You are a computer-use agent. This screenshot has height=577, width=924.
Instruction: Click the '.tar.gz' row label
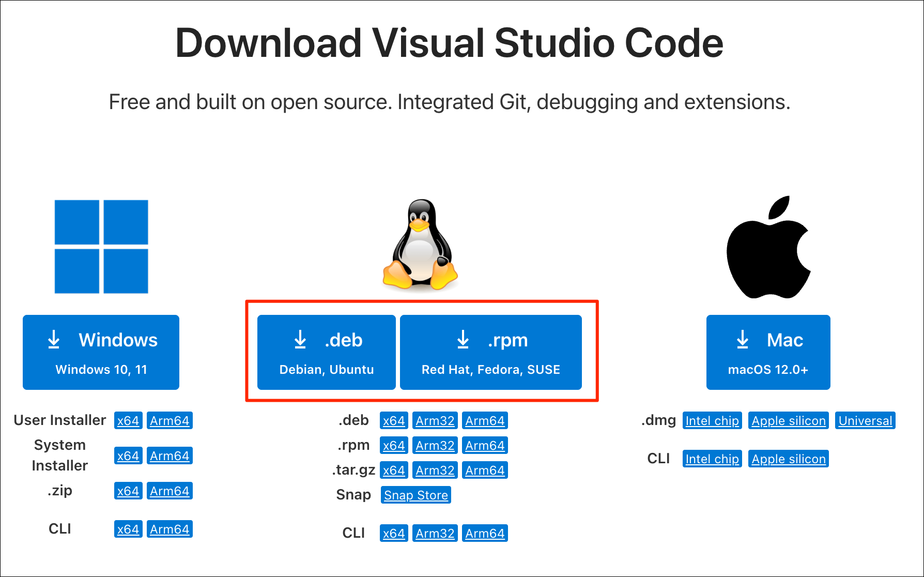point(353,470)
